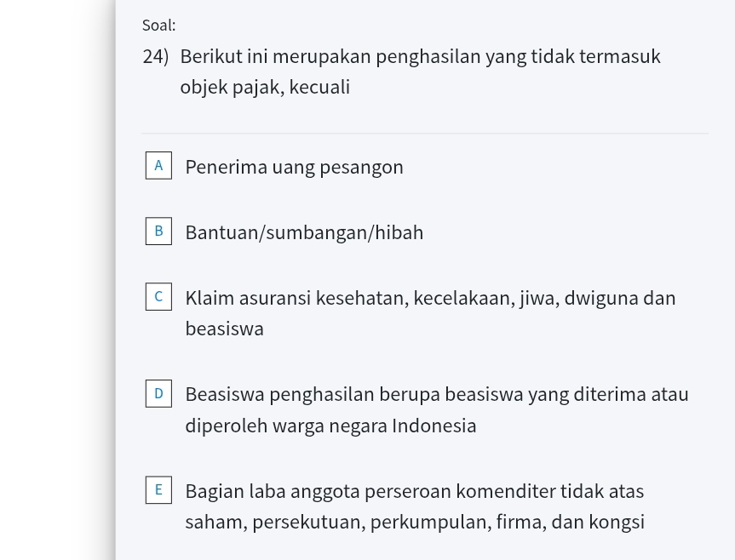Viewport: 735px width, 560px height.
Task: Click "diperoleh warga negara Indonesia" text
Action: pyautogui.click(x=330, y=426)
